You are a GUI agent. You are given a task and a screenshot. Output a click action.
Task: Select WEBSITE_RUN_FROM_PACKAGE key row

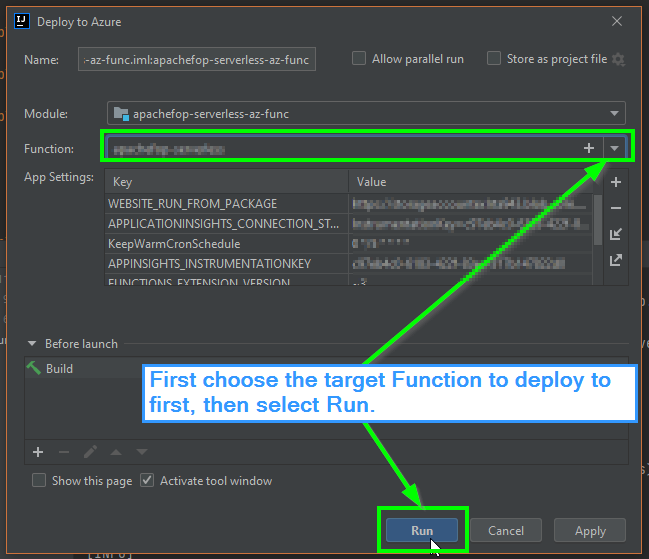point(226,204)
